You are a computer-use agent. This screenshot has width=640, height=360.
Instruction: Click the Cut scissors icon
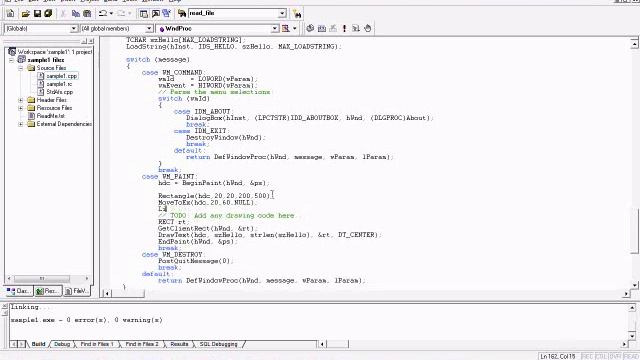(x=63, y=13)
